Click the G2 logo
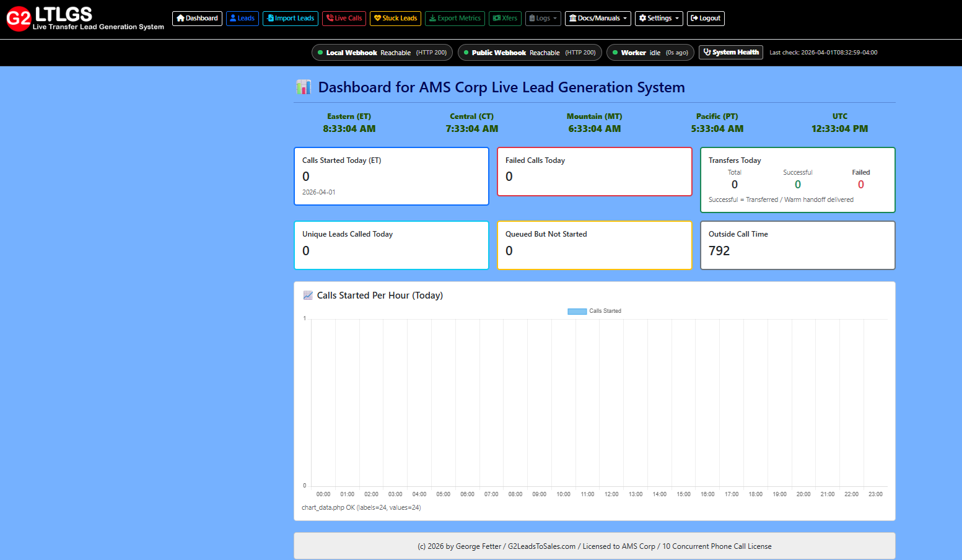 click(18, 19)
